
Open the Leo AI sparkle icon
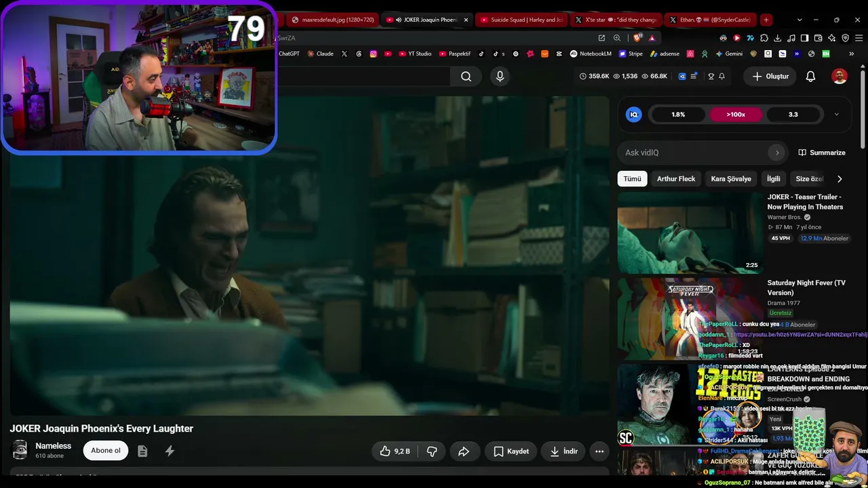[832, 38]
